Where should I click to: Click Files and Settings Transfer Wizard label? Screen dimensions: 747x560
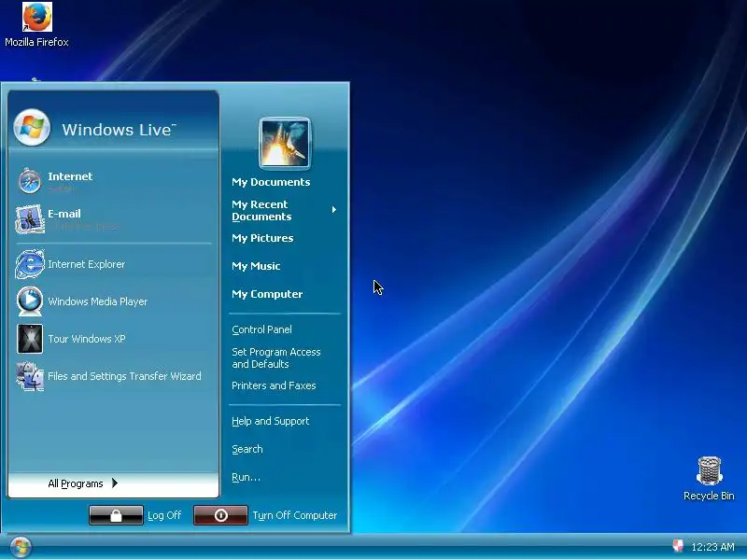124,376
